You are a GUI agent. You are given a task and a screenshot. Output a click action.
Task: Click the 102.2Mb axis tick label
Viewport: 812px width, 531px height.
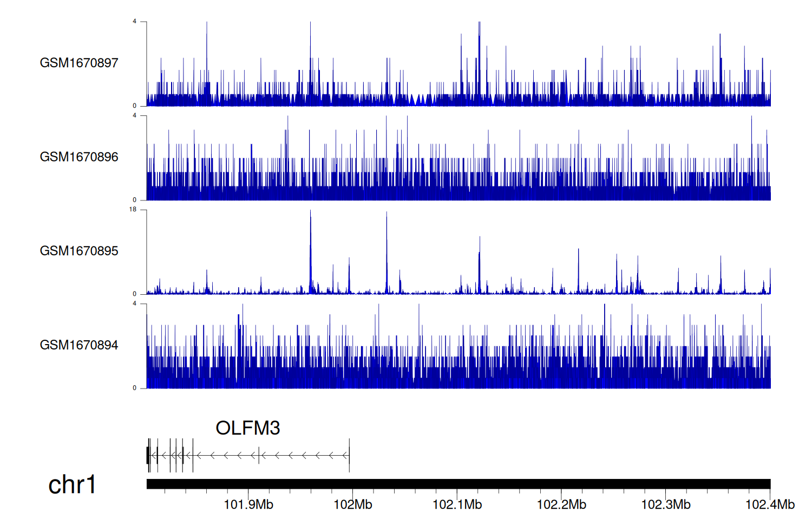tap(561, 505)
